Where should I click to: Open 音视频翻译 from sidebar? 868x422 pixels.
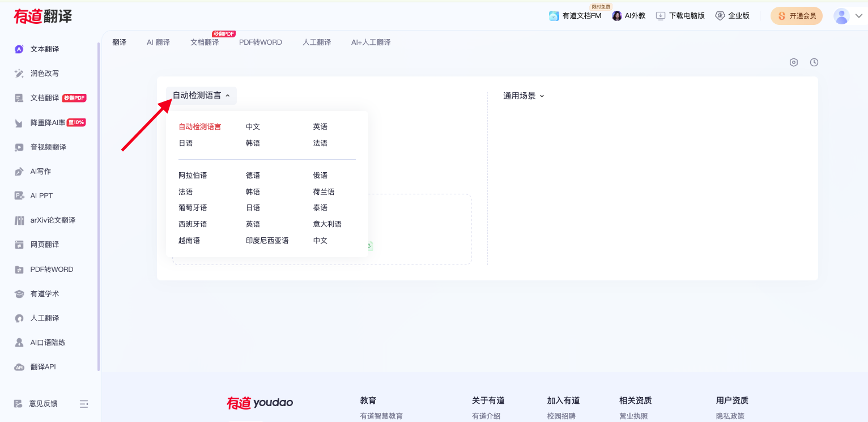click(x=48, y=147)
